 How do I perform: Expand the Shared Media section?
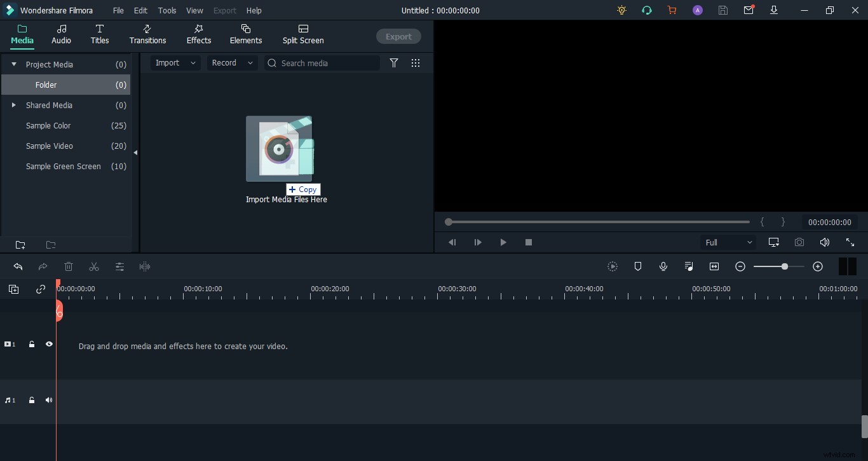point(13,105)
